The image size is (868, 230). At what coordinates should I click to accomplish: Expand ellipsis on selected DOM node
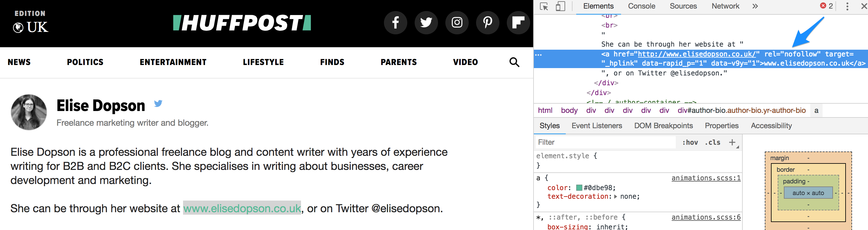[538, 55]
